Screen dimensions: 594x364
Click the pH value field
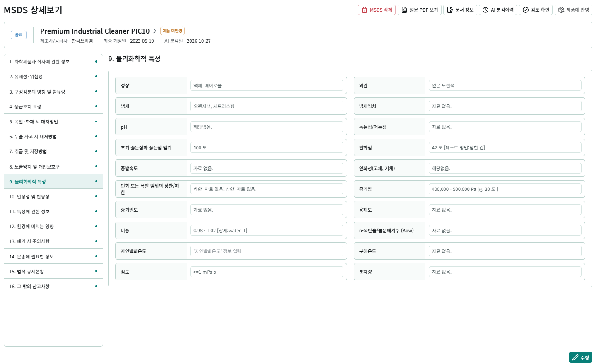pos(267,127)
